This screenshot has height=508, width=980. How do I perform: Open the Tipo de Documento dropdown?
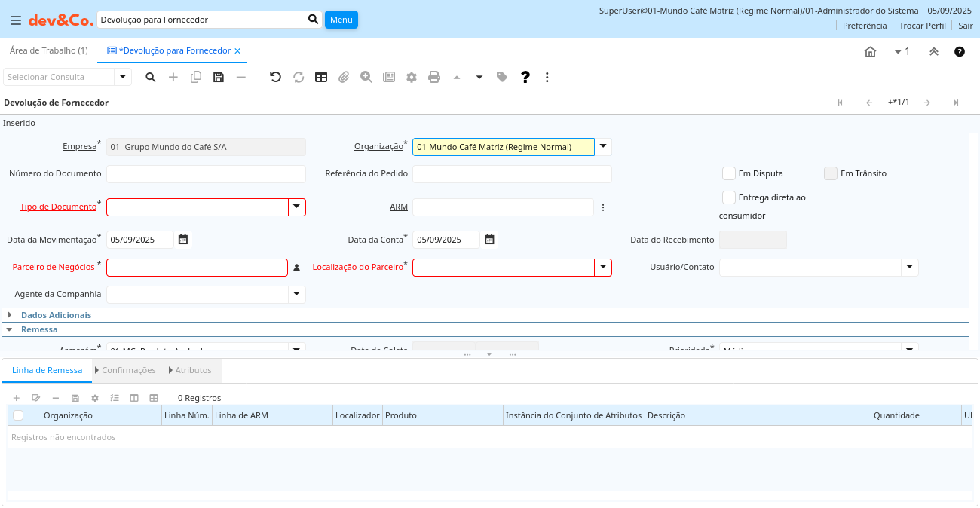point(297,207)
